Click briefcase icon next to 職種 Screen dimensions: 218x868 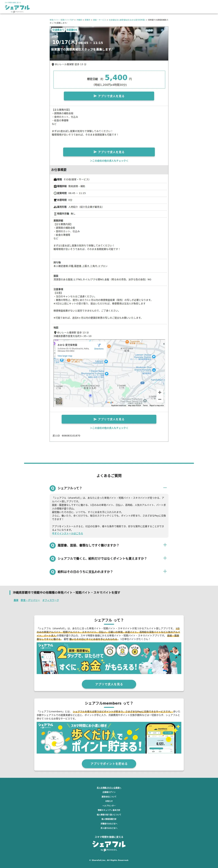click(x=55, y=180)
